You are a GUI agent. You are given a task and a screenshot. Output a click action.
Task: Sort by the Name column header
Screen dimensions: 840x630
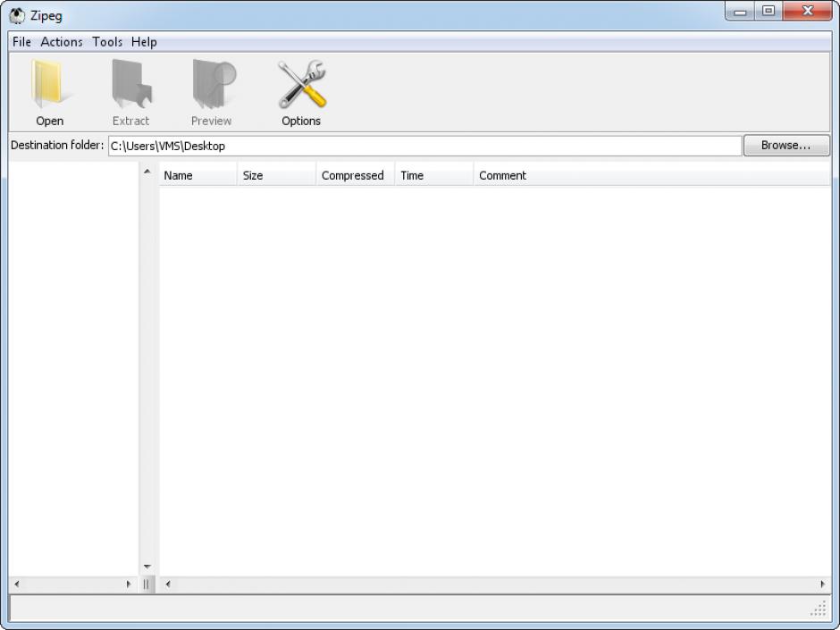pyautogui.click(x=197, y=175)
